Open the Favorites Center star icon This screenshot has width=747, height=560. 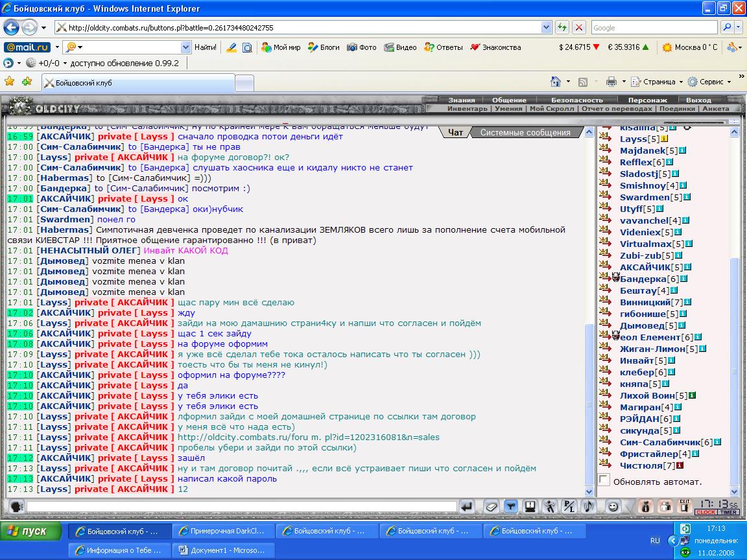tap(10, 82)
